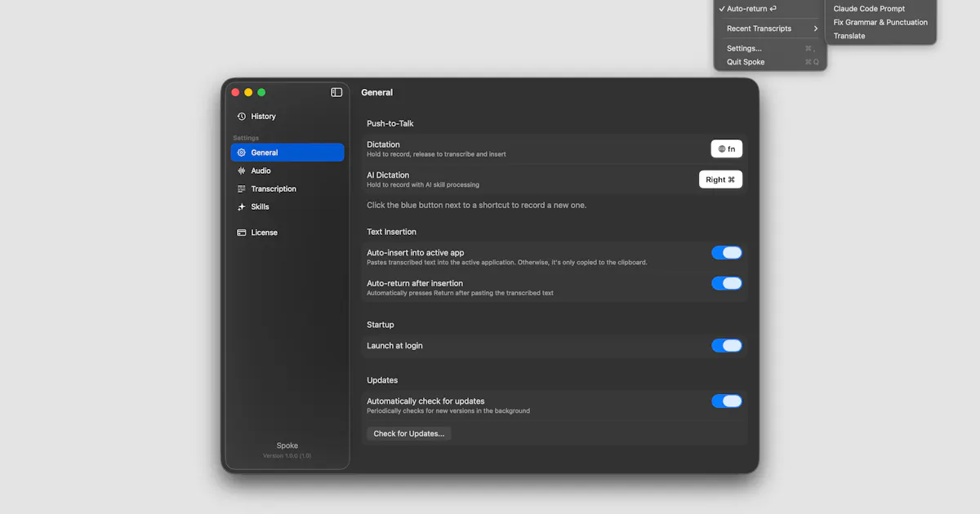Click the hint about recording a new shortcut
980x514 pixels.
(x=476, y=205)
